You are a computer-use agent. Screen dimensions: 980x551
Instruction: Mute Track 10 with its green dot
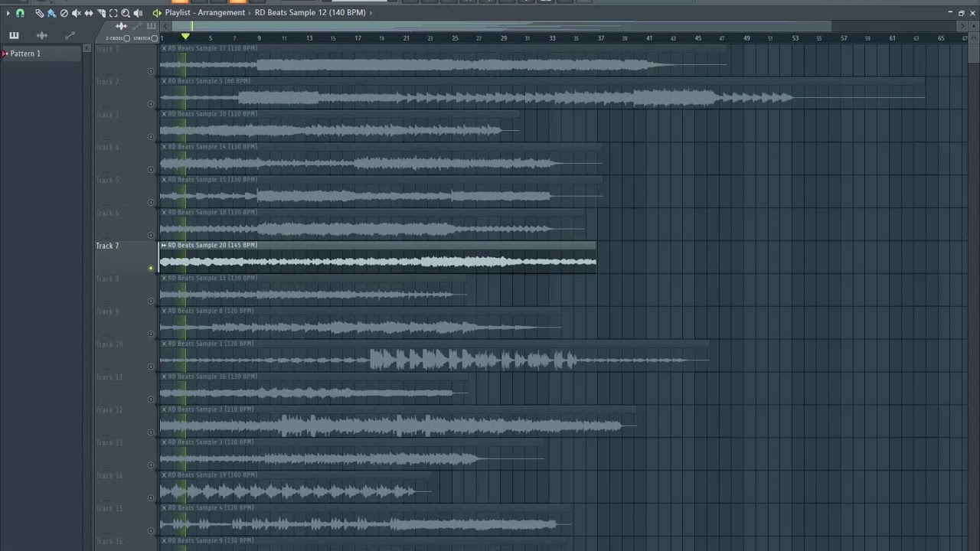point(151,367)
